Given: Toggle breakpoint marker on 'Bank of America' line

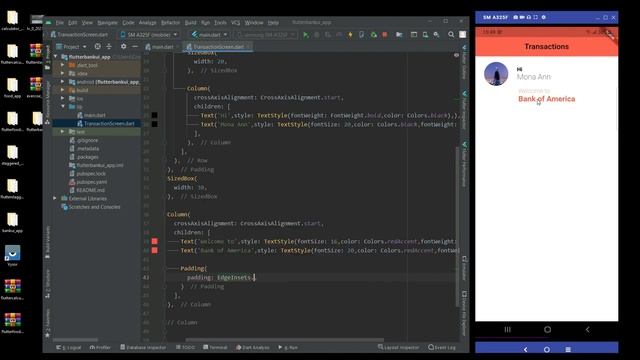Looking at the screenshot, I should click(155, 250).
